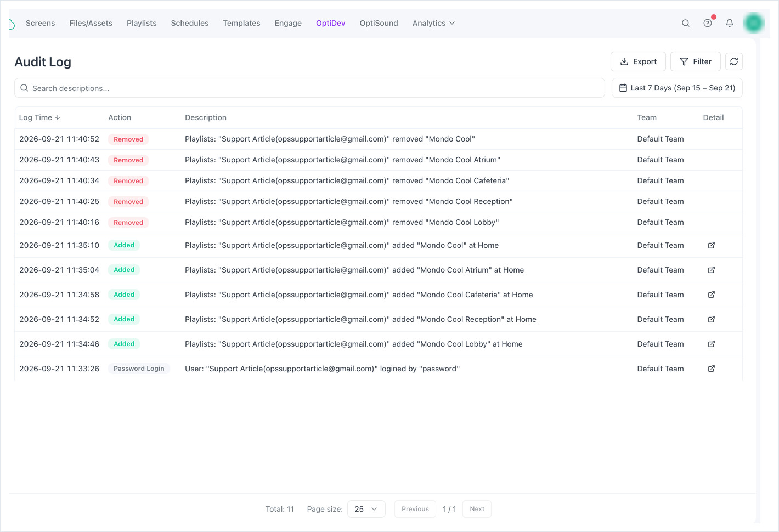Click the Action column header
The image size is (779, 532).
click(120, 117)
